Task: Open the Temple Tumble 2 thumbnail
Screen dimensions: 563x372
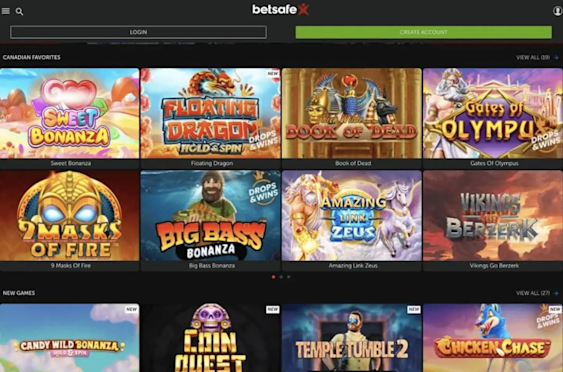Action: (x=352, y=338)
